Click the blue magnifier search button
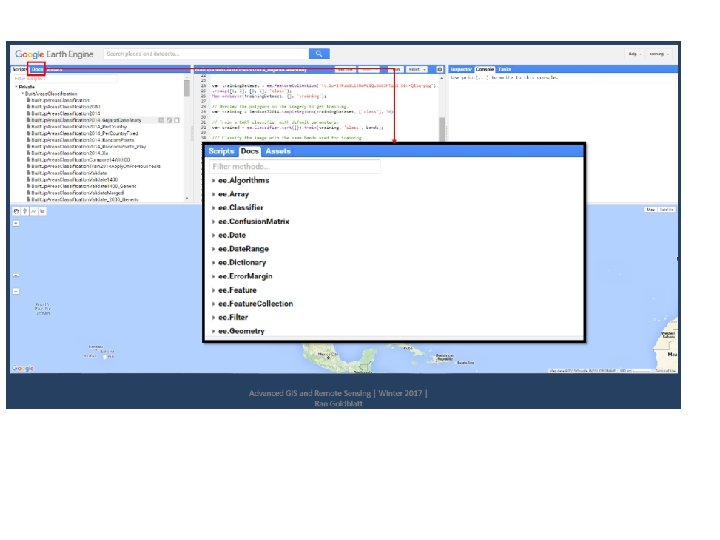The image size is (720, 540). pyautogui.click(x=319, y=54)
